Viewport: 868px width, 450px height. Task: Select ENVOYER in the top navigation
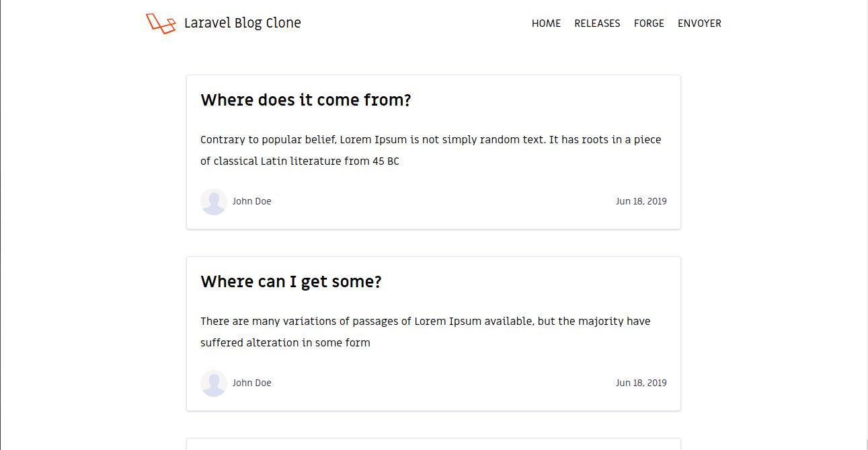tap(699, 24)
